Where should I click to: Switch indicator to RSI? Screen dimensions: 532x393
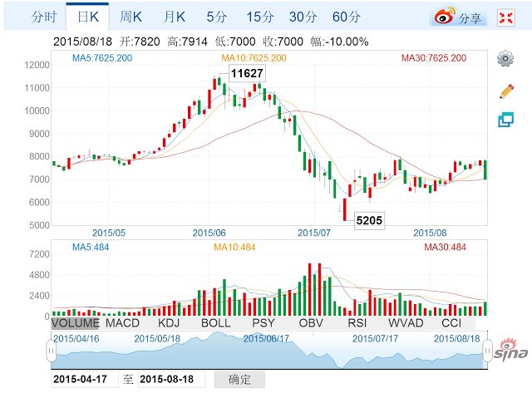pos(357,322)
